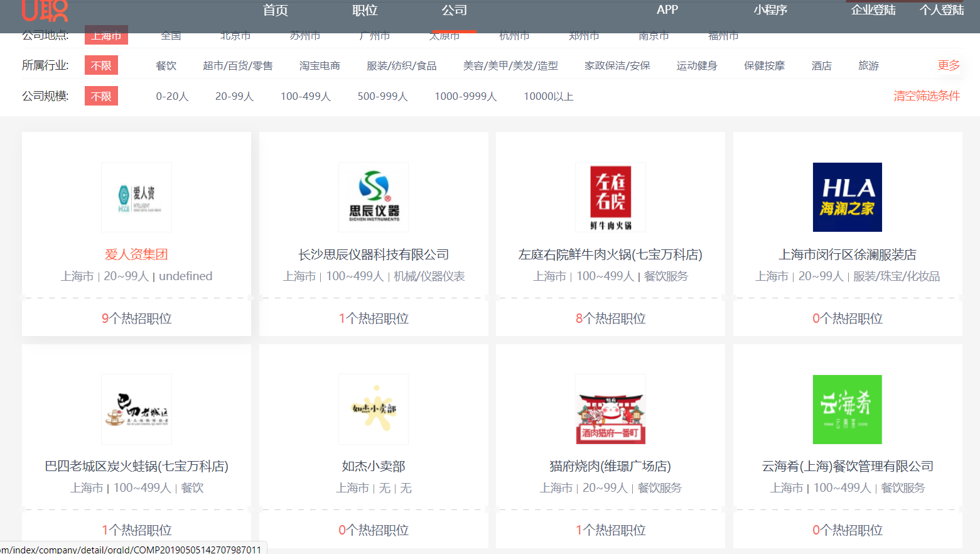Screen dimensions: 980x554
Task: Select the 0-20人 company size filter
Action: [172, 97]
